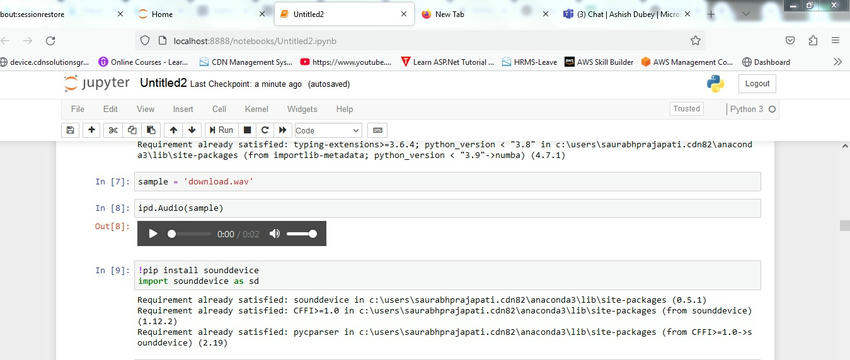Close the Untitled2 browser tab
This screenshot has height=360, width=850.
[403, 14]
